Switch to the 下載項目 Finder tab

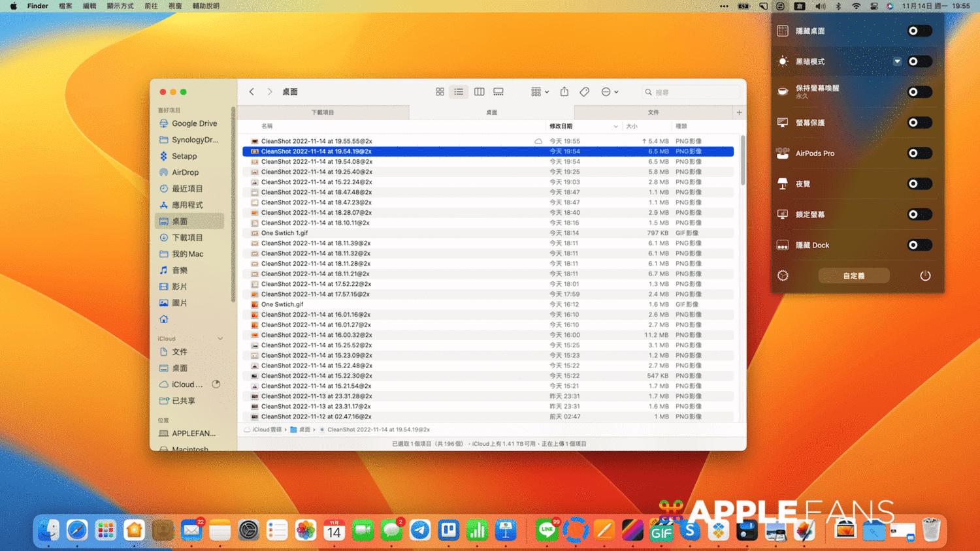point(323,112)
